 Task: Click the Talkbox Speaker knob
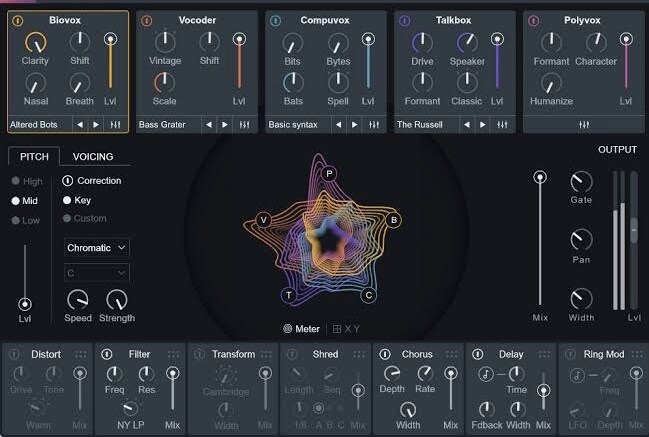[467, 43]
